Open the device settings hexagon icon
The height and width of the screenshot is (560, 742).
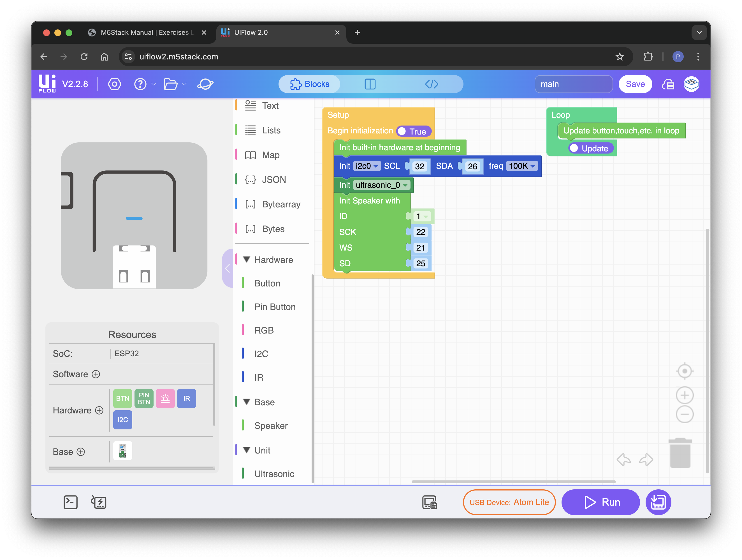coord(114,84)
